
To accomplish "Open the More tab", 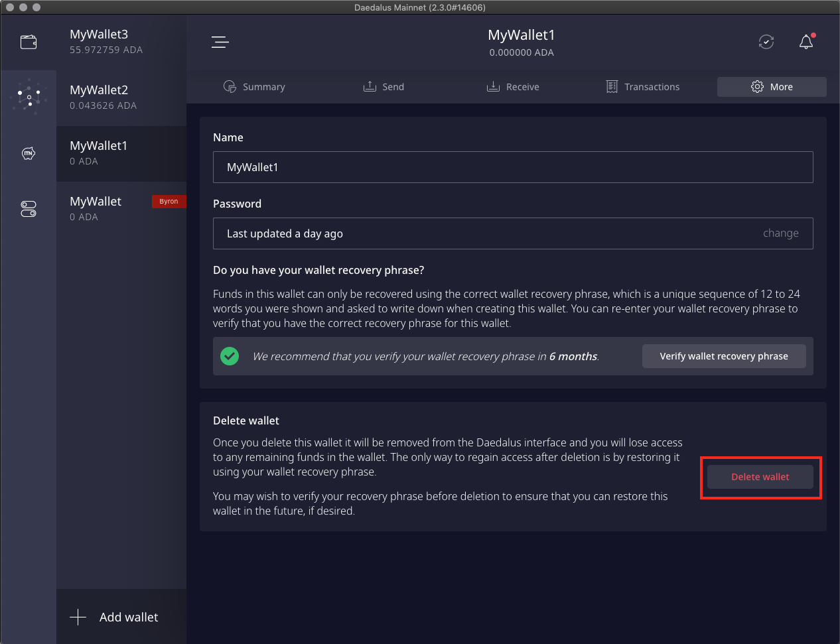I will pyautogui.click(x=772, y=87).
